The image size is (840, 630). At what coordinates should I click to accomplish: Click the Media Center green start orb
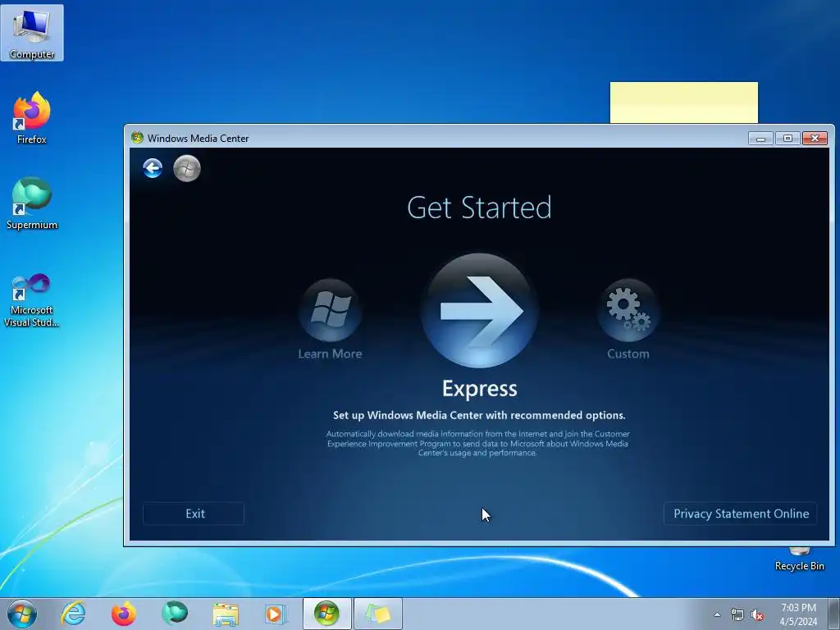click(x=187, y=168)
